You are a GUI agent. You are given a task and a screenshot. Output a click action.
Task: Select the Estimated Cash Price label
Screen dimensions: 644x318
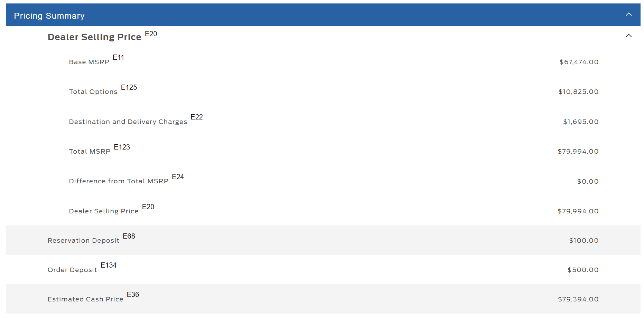(x=85, y=299)
